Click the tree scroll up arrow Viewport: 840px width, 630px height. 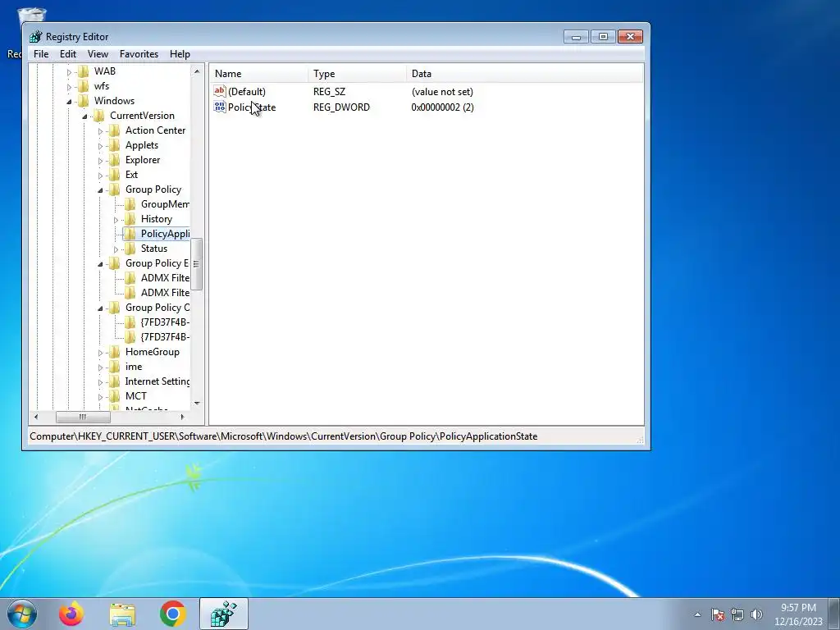tap(197, 71)
